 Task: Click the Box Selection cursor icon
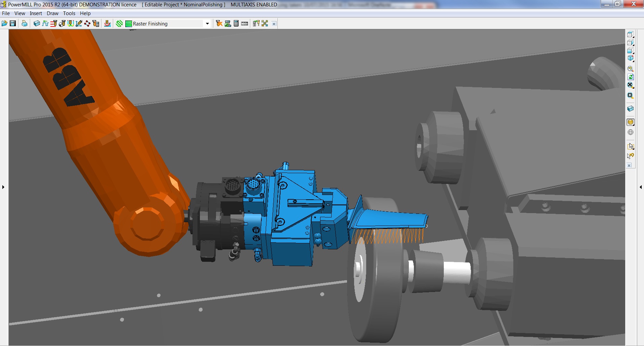pos(631,146)
